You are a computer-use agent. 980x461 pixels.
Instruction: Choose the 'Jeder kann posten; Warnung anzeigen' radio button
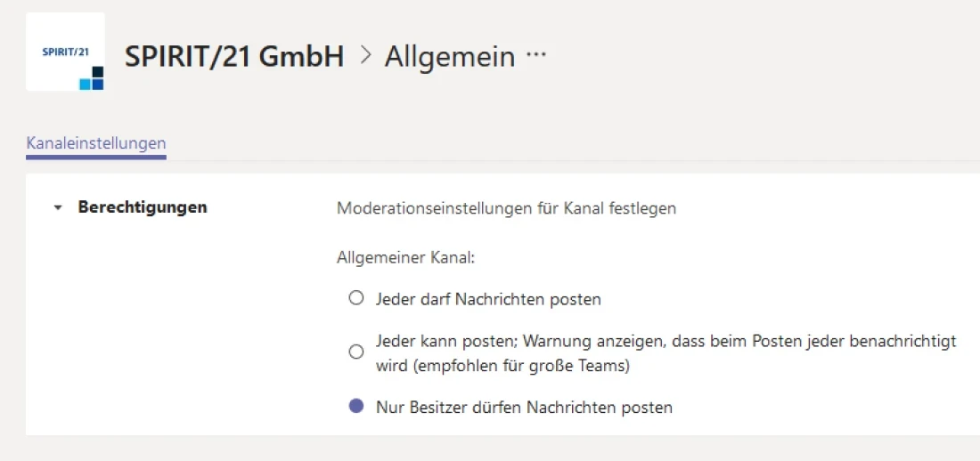pyautogui.click(x=356, y=352)
